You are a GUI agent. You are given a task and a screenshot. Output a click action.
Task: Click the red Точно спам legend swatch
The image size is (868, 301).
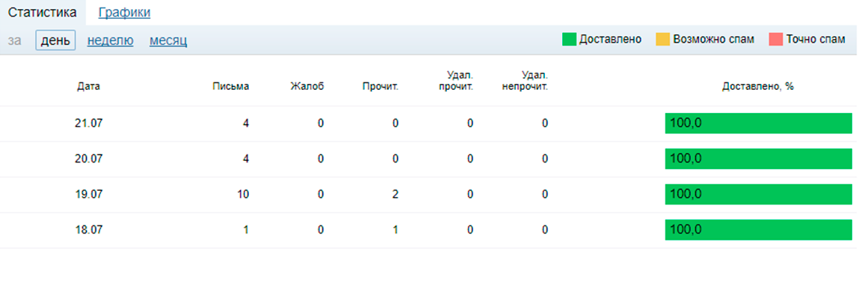point(775,40)
